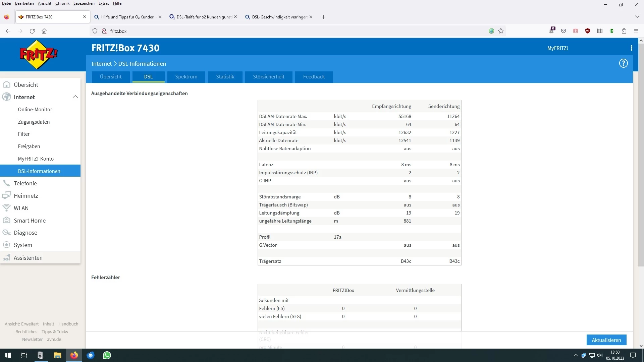Open WhatsApp from the taskbar
This screenshot has width=644, height=362.
tap(107, 355)
